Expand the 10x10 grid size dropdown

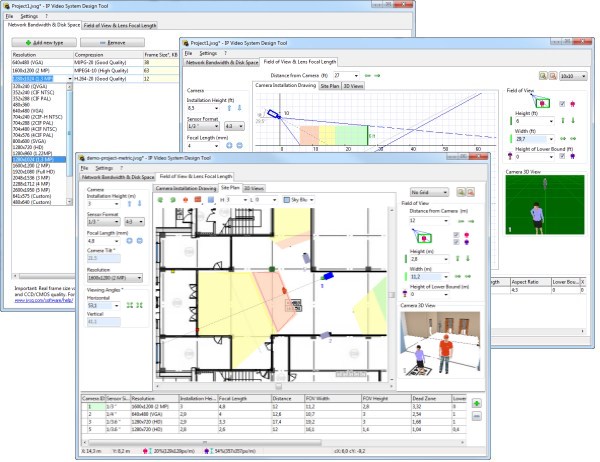573,76
